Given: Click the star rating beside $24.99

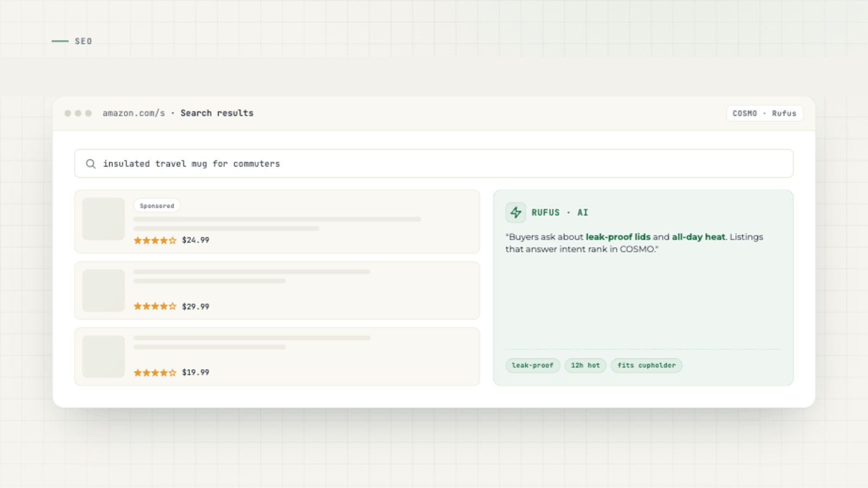Looking at the screenshot, I should tap(155, 240).
